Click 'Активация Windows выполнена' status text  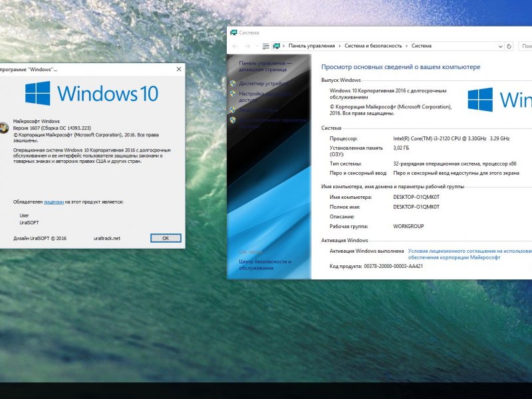click(x=367, y=251)
